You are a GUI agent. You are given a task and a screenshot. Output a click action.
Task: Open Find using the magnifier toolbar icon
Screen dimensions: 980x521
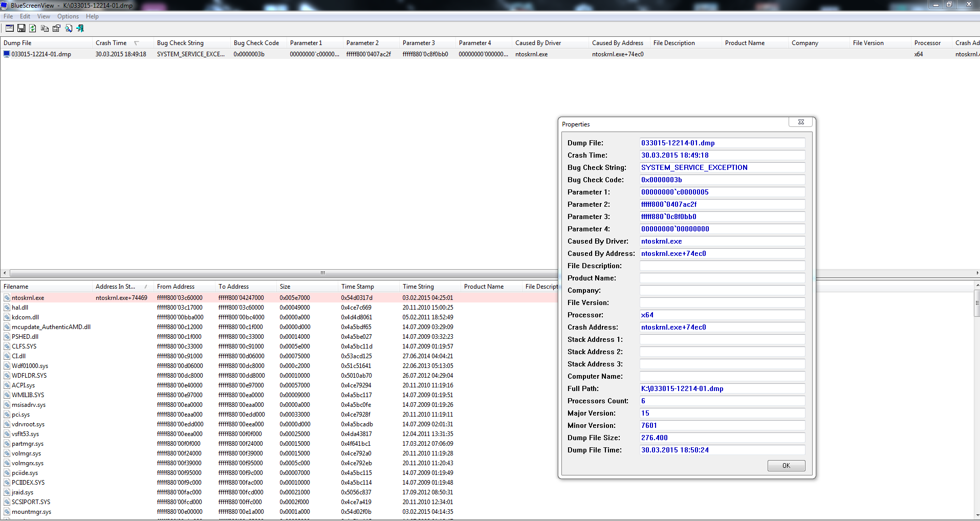click(69, 29)
